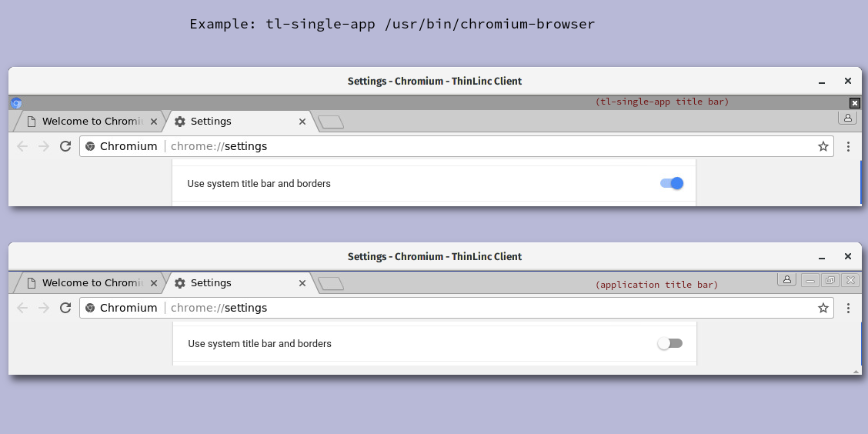
Task: Close Chromium via application title bar X button
Action: tap(850, 280)
